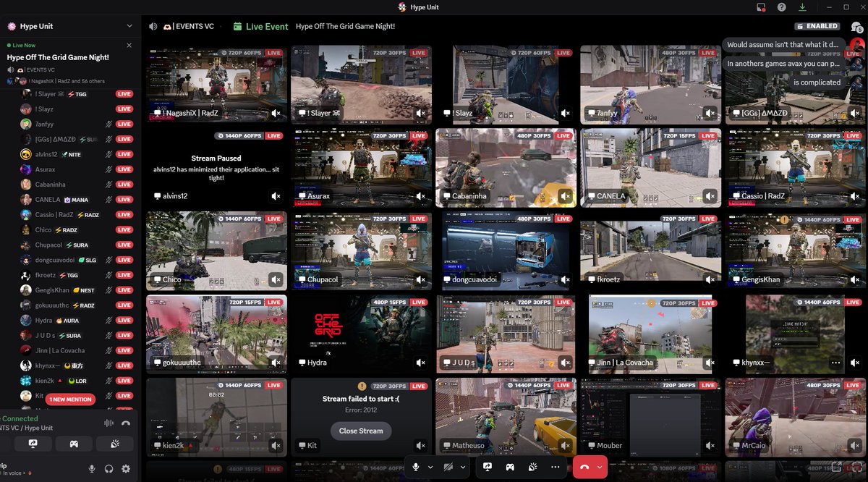Disconnect using the sidebar phone icon
This screenshot has width=868, height=482.
point(126,423)
